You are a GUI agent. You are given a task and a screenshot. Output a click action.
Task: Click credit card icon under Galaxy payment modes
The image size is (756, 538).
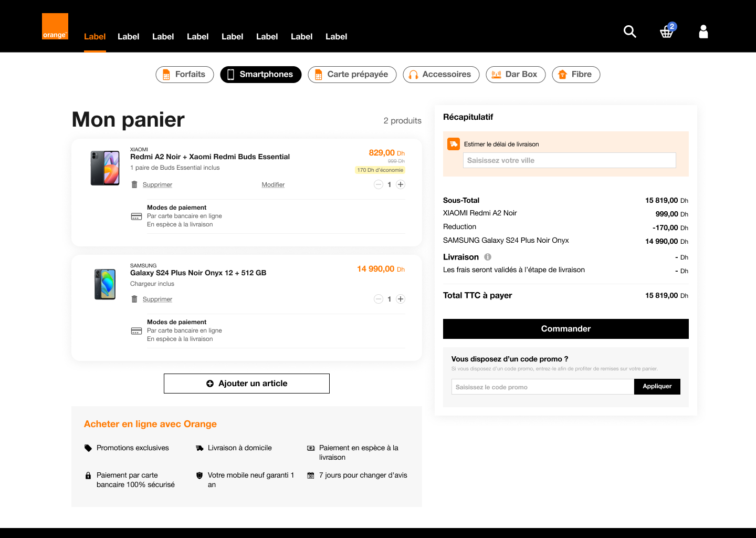point(136,331)
